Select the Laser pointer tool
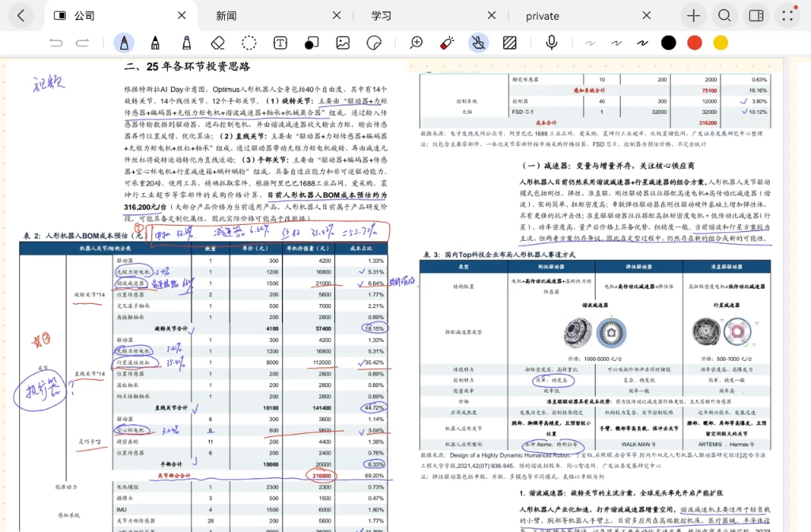811x532 pixels. point(447,43)
